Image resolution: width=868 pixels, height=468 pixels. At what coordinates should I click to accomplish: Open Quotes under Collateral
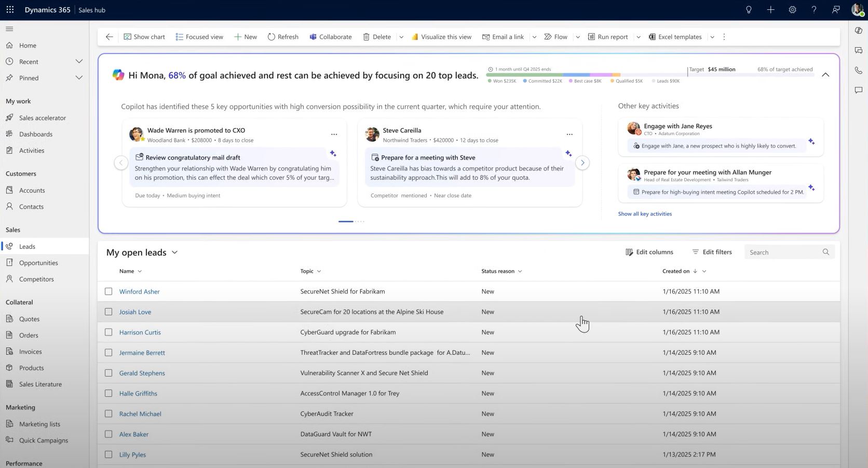(x=29, y=319)
